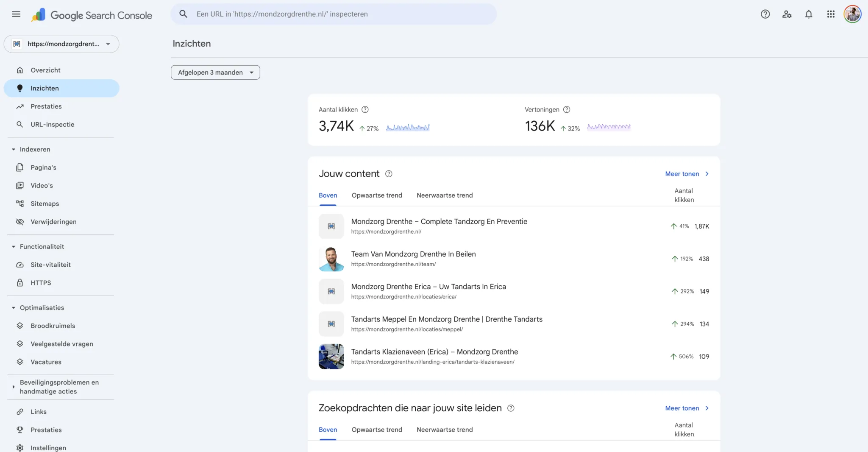Open Broodkruimels optimisation report
868x452 pixels.
[x=61, y=326]
